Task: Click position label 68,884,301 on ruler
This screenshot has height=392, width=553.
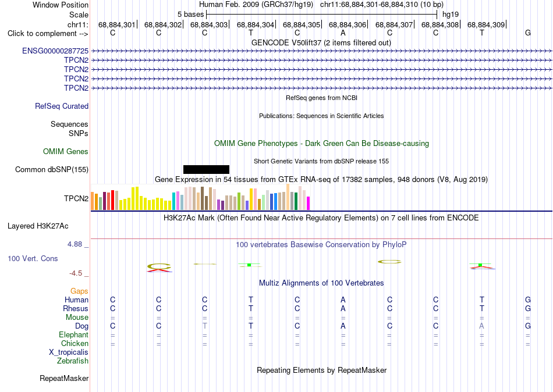Action: click(117, 24)
